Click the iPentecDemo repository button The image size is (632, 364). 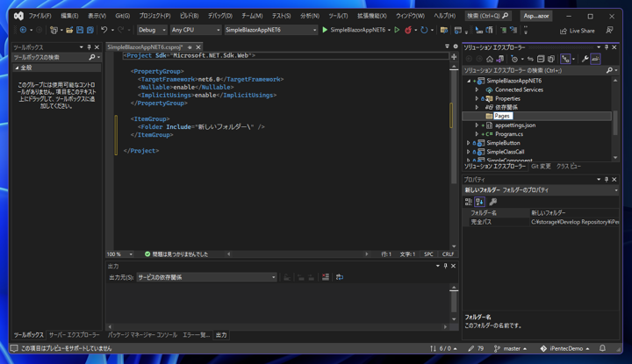point(564,349)
